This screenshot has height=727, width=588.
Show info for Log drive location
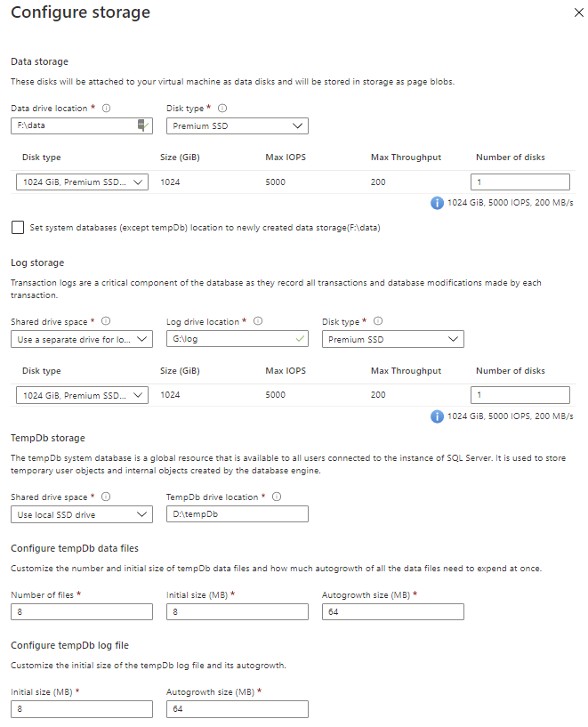click(x=258, y=321)
